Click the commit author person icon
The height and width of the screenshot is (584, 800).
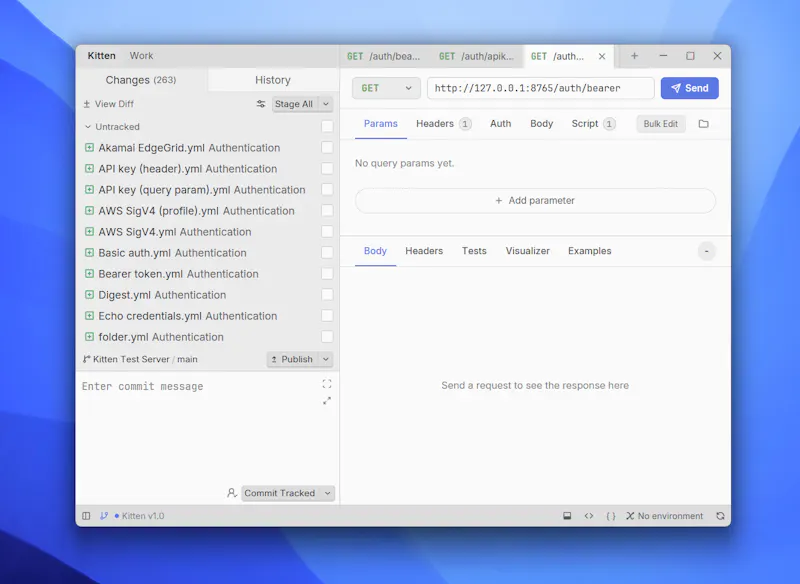(232, 493)
